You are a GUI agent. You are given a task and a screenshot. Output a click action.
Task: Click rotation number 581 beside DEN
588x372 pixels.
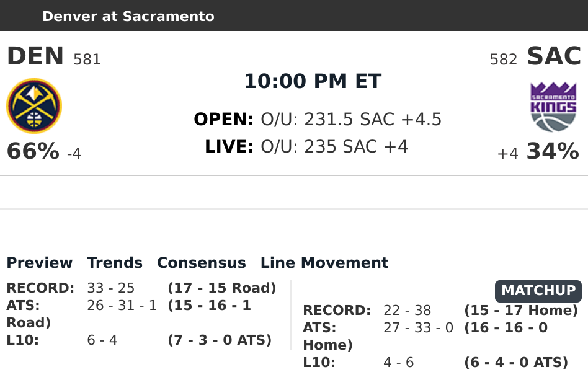[87, 60]
